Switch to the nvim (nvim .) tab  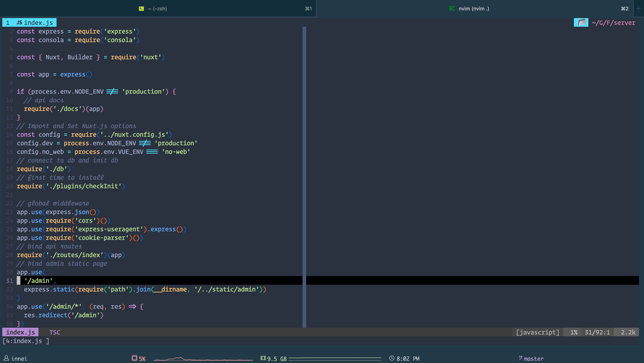474,9
